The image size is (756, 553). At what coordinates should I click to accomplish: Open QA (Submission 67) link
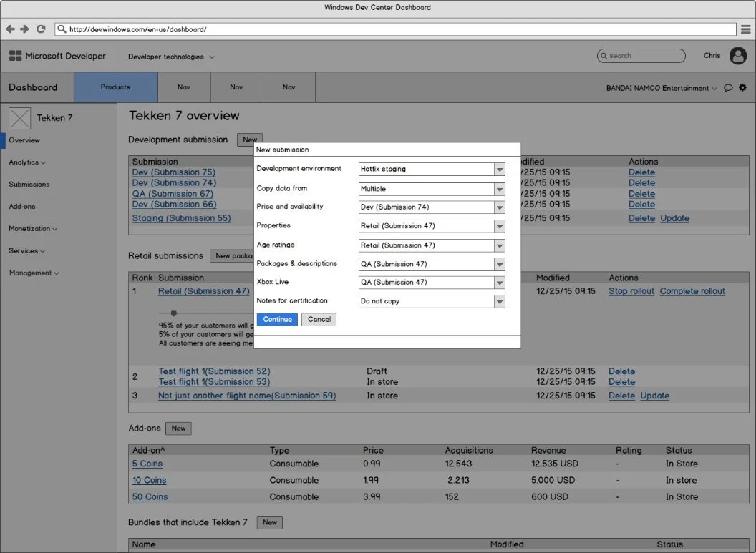[173, 194]
